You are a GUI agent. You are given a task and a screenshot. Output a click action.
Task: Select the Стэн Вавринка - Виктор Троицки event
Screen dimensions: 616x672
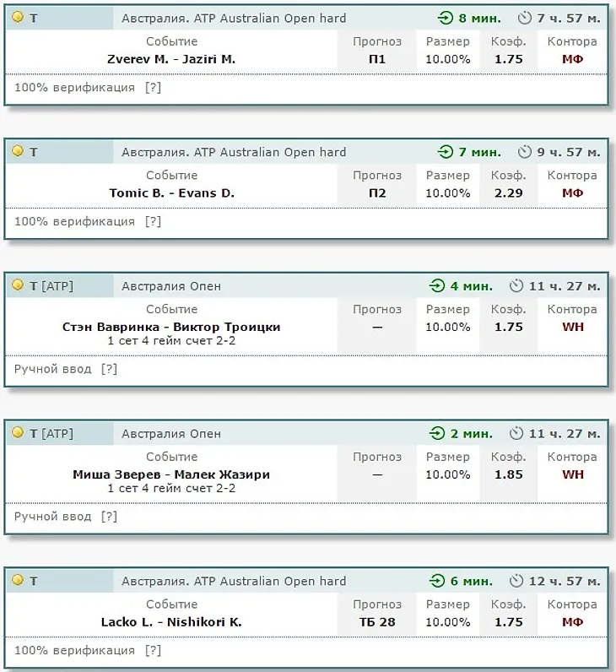click(171, 327)
